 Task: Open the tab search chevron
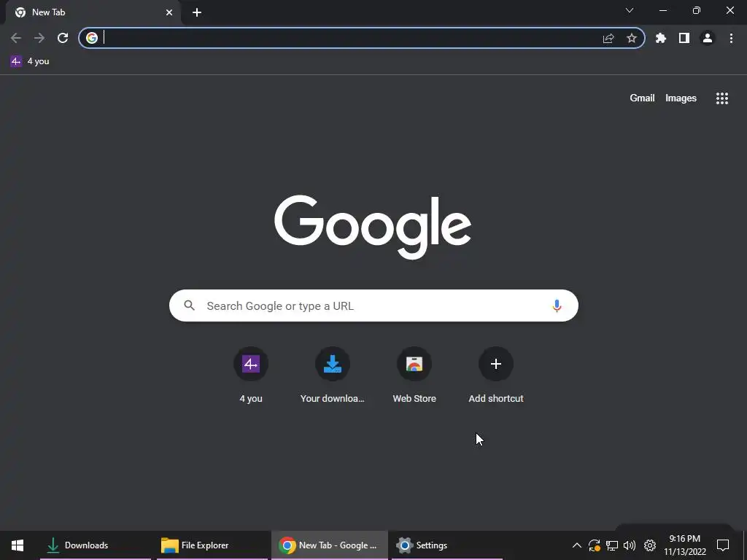click(630, 10)
